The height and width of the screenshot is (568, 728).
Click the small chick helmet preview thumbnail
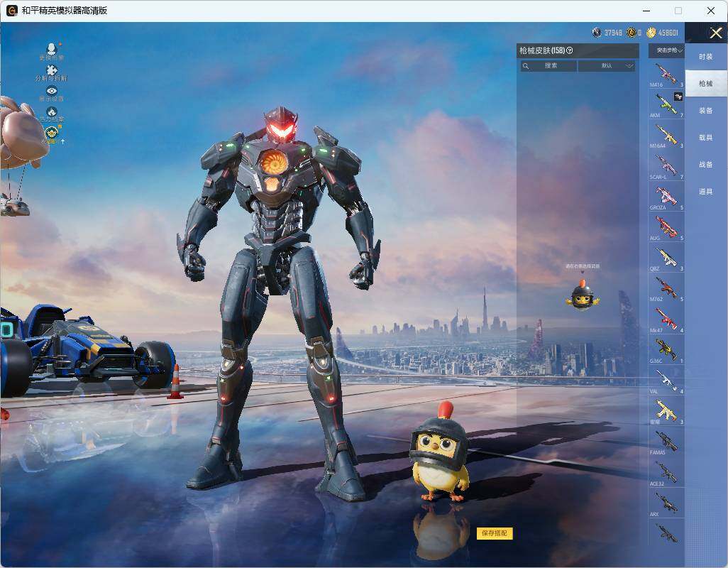pos(583,295)
